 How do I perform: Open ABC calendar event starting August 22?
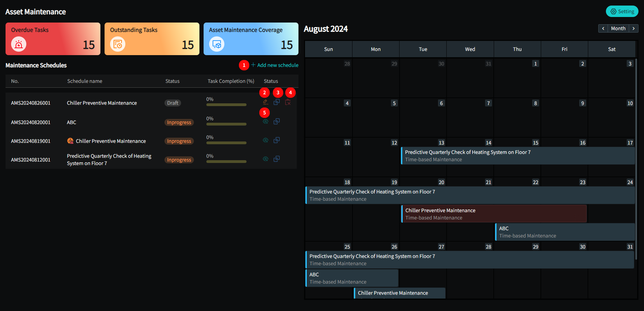pos(565,232)
